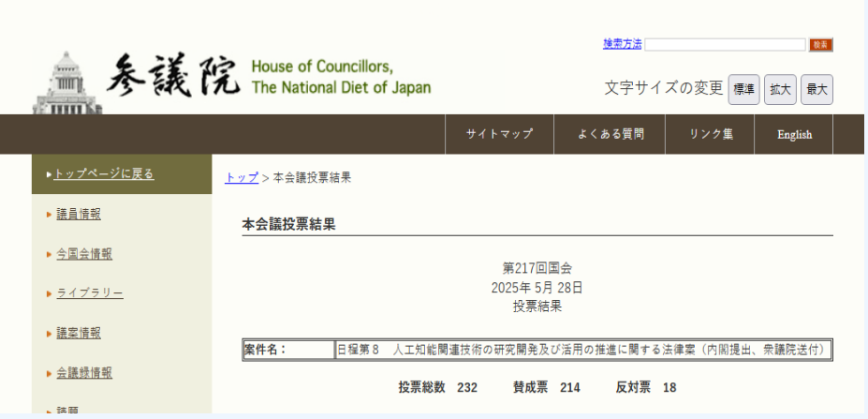Set text size to 拡大
The image size is (868, 419).
coord(780,90)
